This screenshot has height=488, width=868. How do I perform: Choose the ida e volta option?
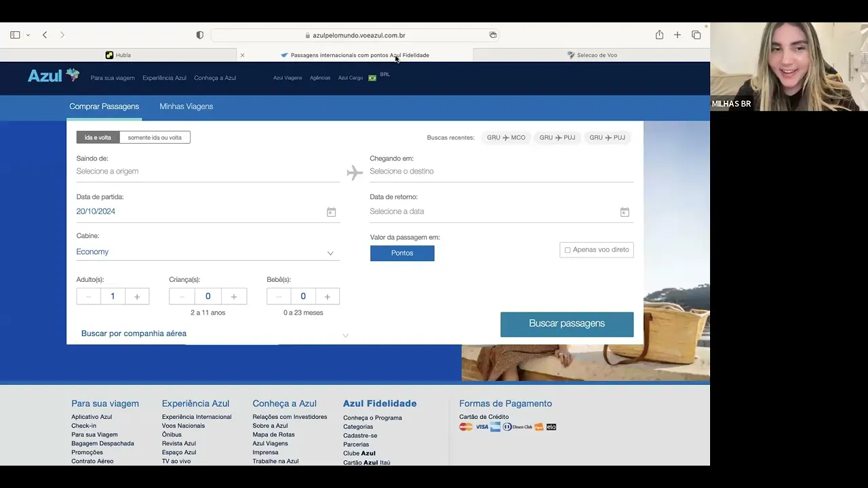tap(98, 138)
